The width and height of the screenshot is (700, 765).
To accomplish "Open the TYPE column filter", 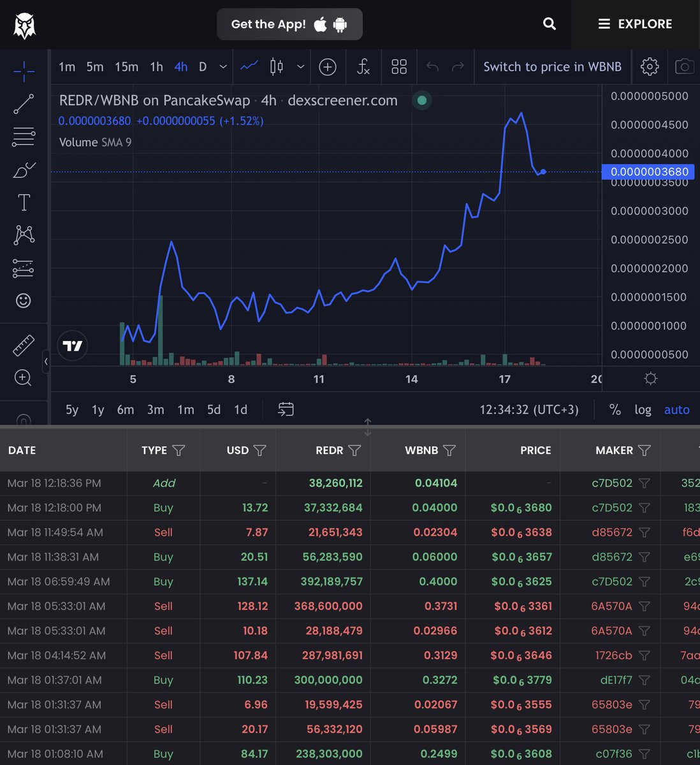I will 179,450.
